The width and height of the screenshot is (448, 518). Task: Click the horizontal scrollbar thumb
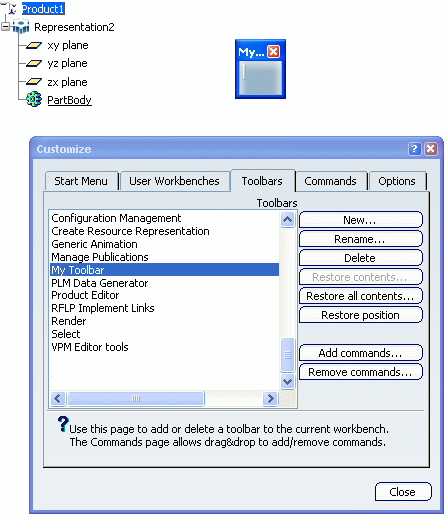[x=136, y=398]
